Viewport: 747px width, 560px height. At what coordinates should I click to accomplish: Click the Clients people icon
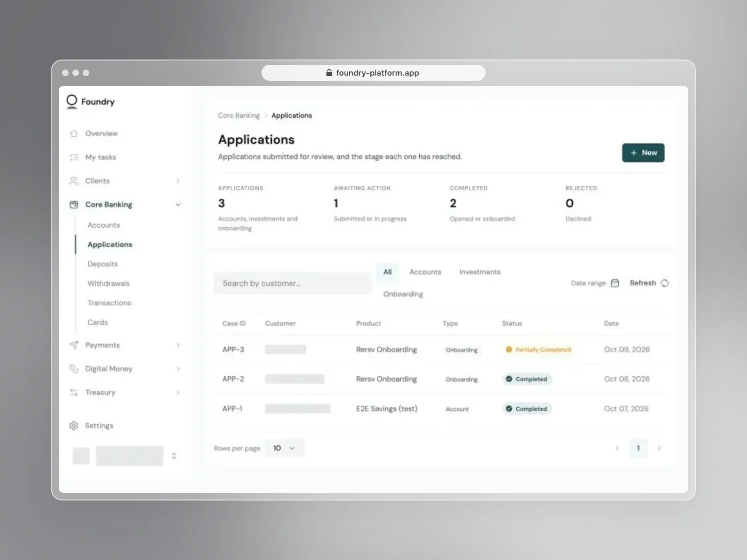(74, 181)
